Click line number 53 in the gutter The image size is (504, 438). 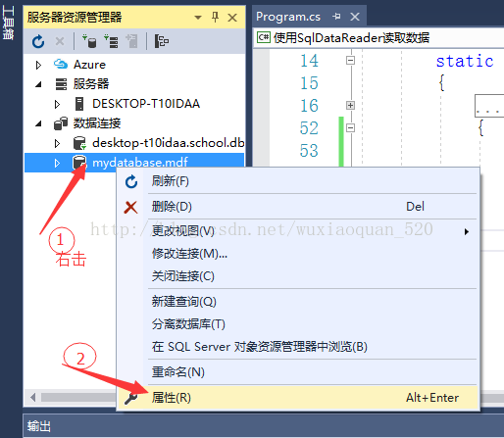pyautogui.click(x=309, y=151)
